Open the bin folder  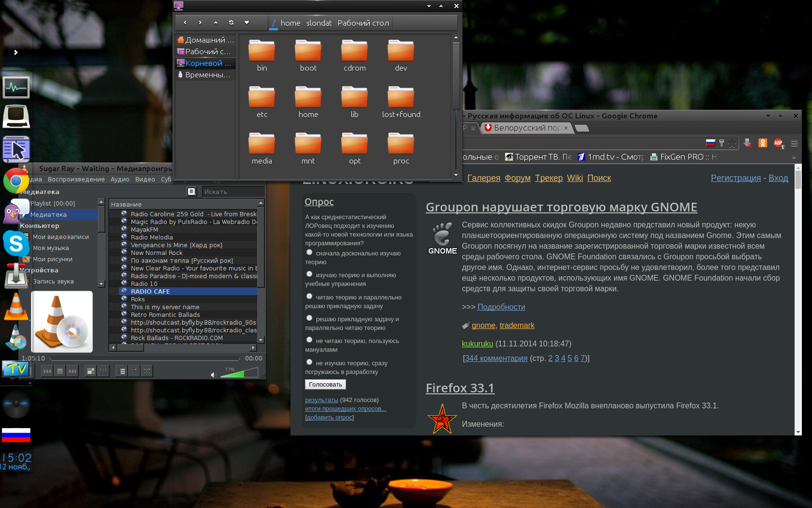tap(262, 56)
